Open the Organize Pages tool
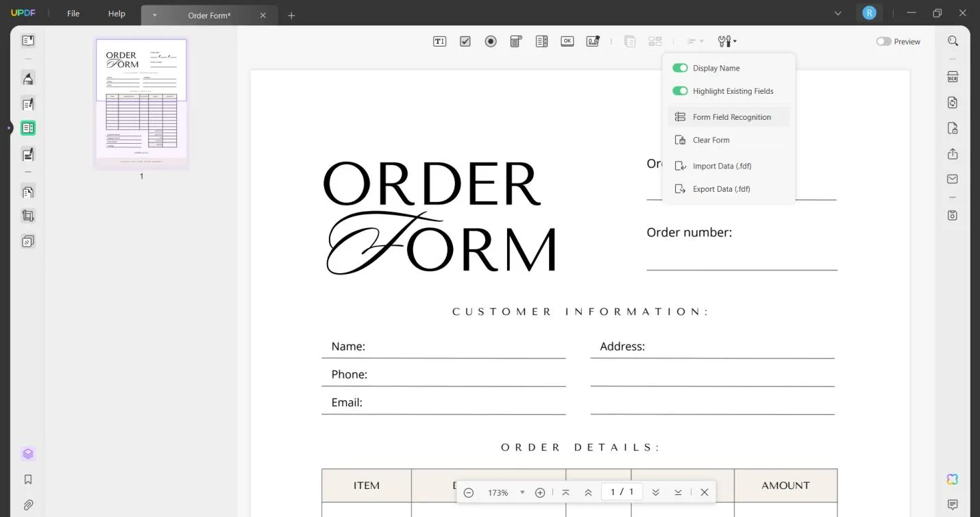 [28, 192]
